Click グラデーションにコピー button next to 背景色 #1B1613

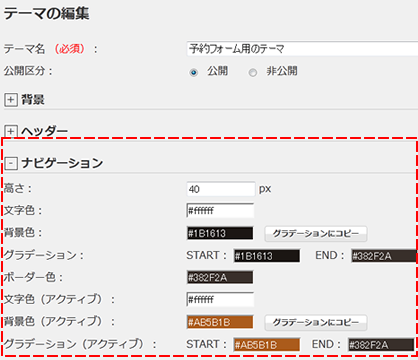tap(316, 233)
